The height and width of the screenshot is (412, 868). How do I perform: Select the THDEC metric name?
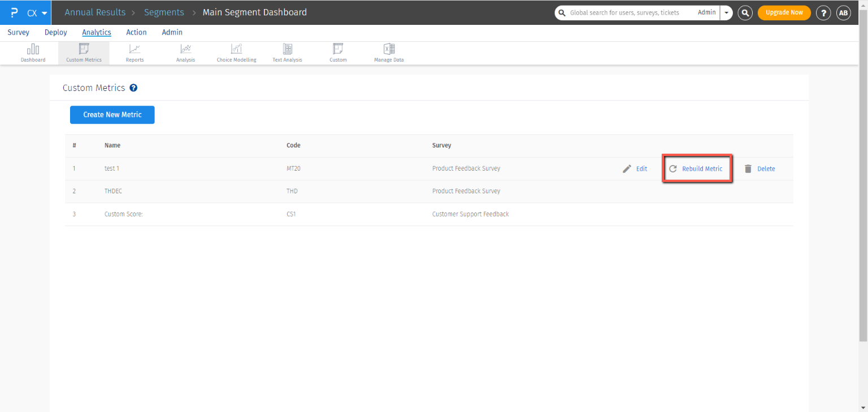tap(113, 191)
